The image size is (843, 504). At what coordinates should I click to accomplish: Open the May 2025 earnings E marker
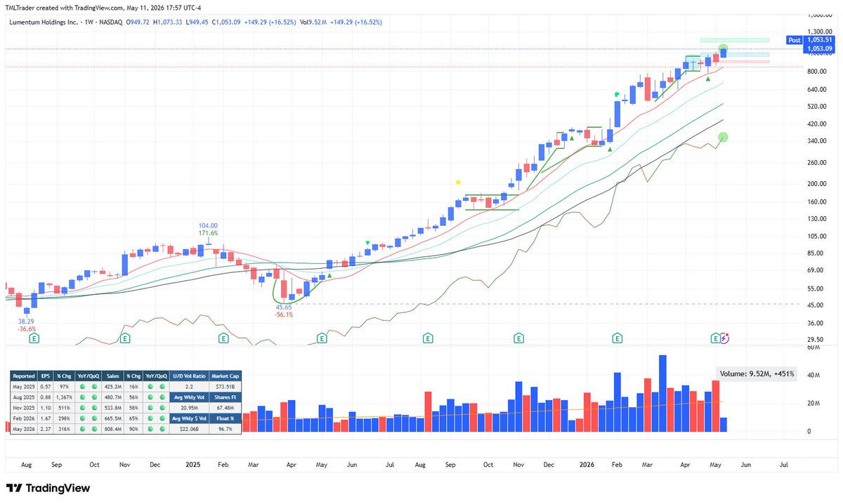click(322, 338)
